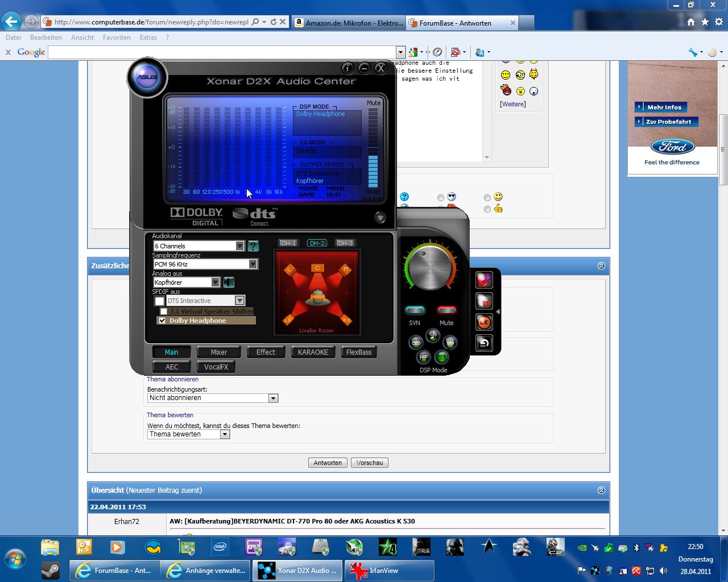
Task: Open IE favorites star icon
Action: tap(705, 22)
